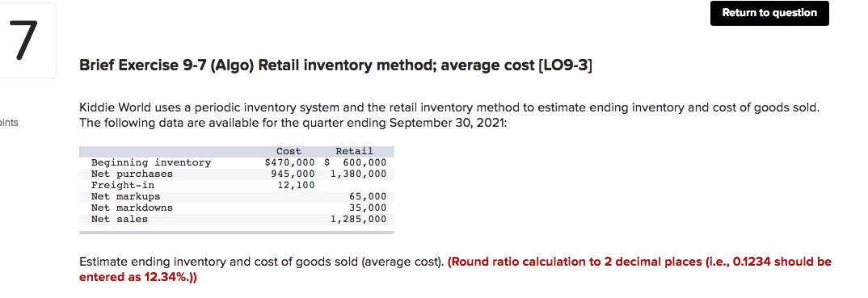The image size is (868, 298).
Task: Click the Cost column header
Action: 289,151
